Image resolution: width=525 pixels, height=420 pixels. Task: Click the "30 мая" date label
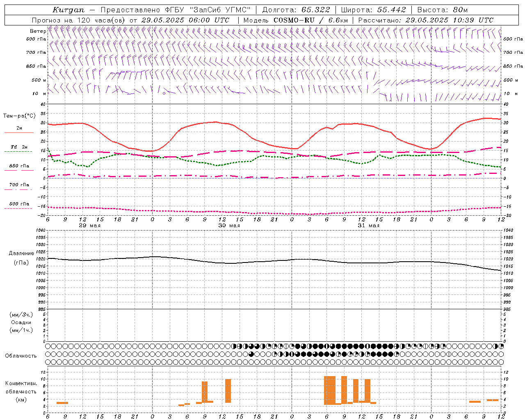tap(229, 226)
